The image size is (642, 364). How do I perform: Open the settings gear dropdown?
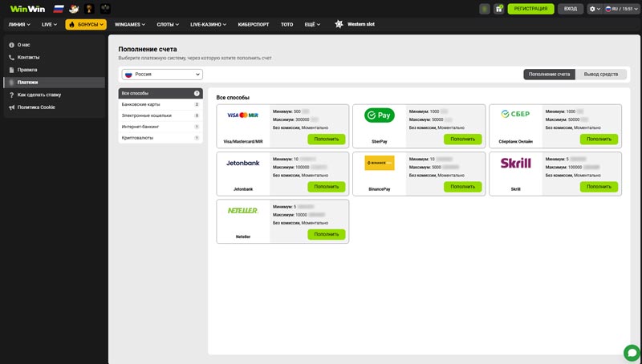click(595, 9)
